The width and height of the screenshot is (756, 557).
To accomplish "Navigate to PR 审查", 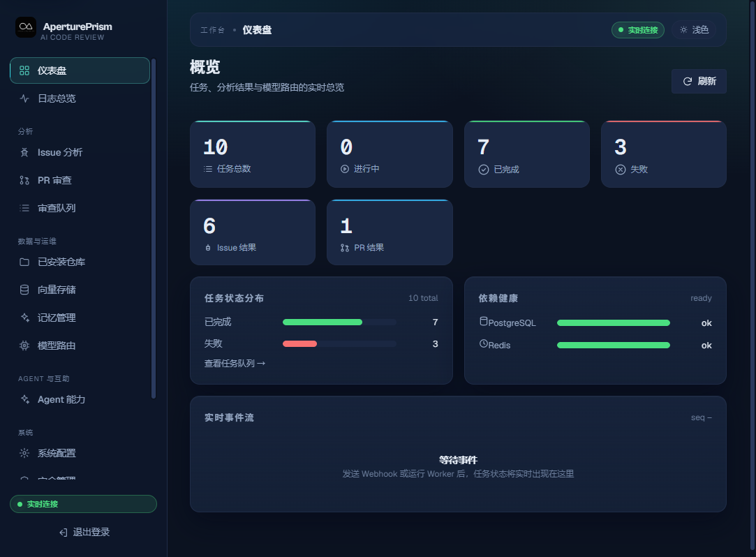I will (80, 180).
